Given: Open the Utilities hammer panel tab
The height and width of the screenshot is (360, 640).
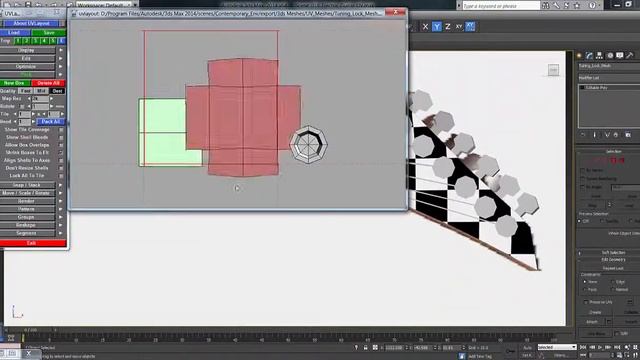Looking at the screenshot, I should [630, 56].
